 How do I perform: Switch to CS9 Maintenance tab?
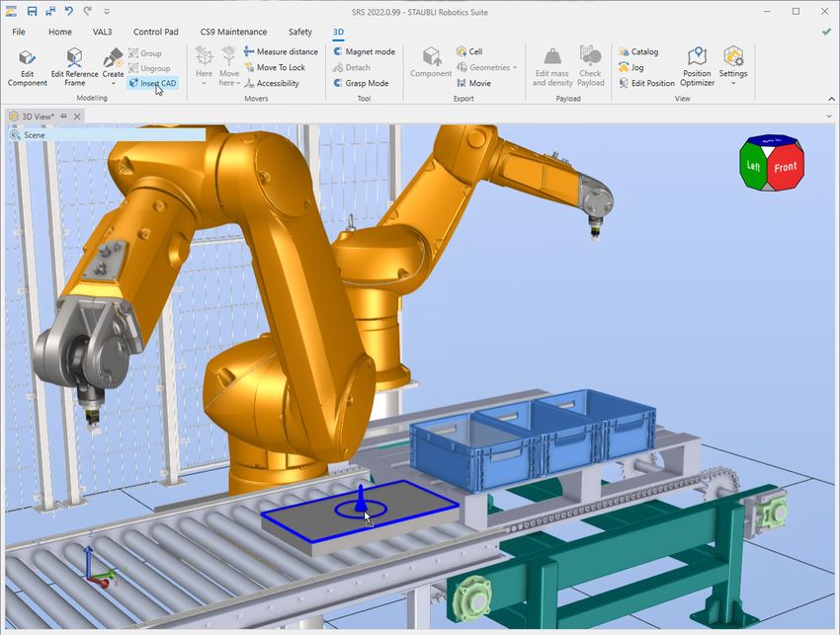(233, 32)
